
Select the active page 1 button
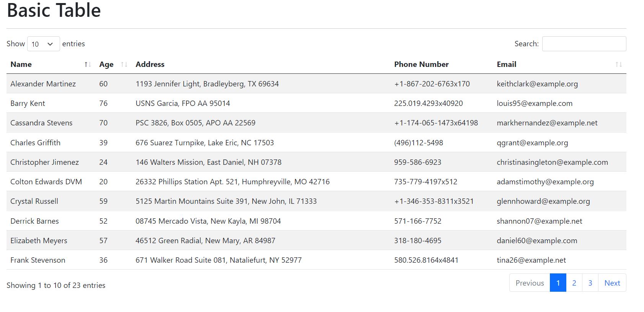(558, 283)
